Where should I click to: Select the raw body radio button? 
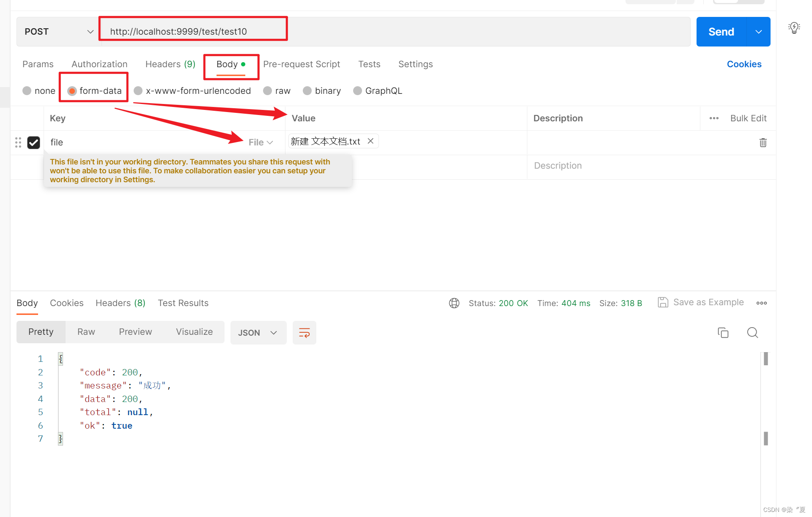[268, 91]
